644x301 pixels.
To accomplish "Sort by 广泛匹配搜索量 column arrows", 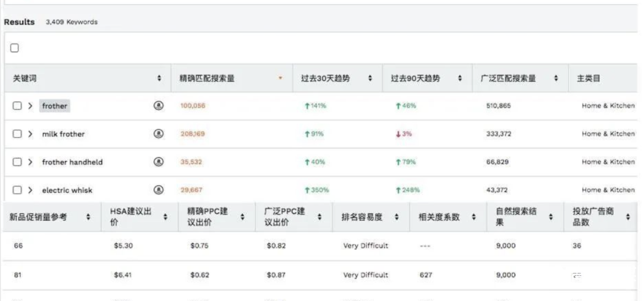I will click(x=556, y=78).
